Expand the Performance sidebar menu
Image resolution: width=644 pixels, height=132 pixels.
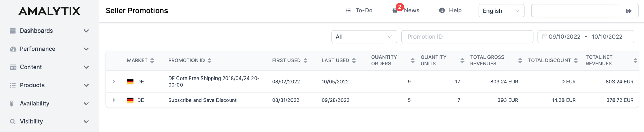[49, 49]
